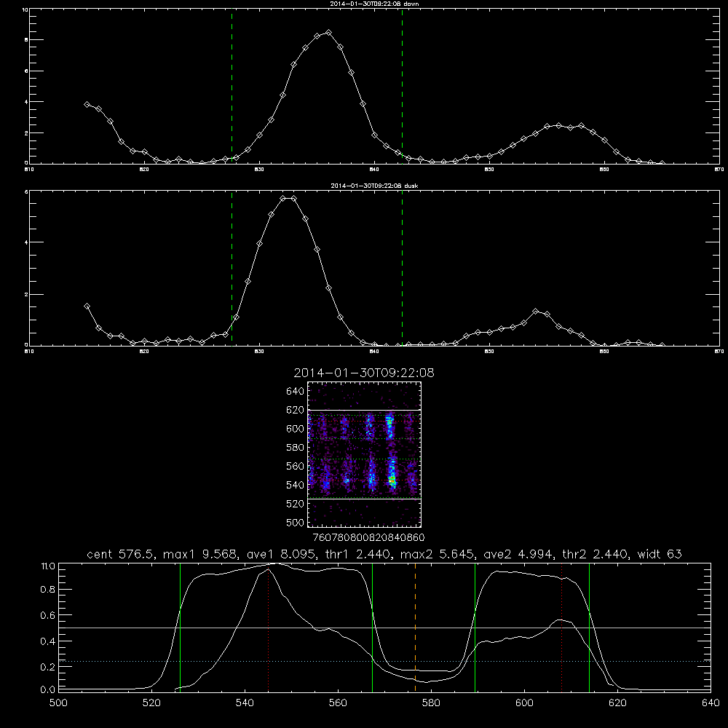Click the green vertical line near 589 in bottom plot
This screenshot has height=728, width=728.
click(475, 627)
